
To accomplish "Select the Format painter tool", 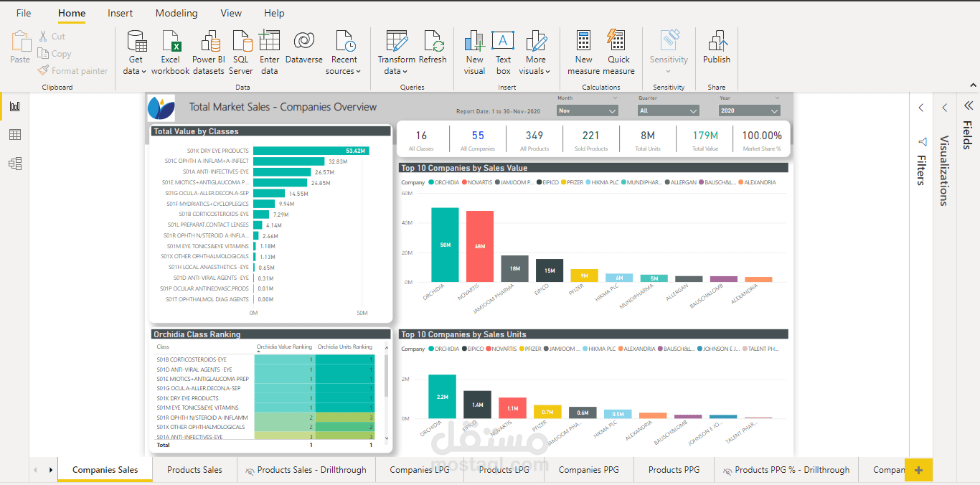I will click(x=72, y=71).
